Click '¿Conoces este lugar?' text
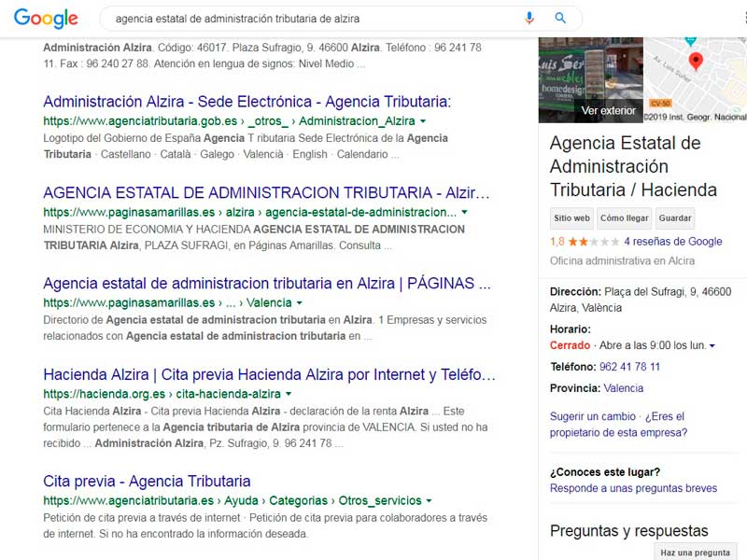The width and height of the screenshot is (747, 560). coord(605,472)
